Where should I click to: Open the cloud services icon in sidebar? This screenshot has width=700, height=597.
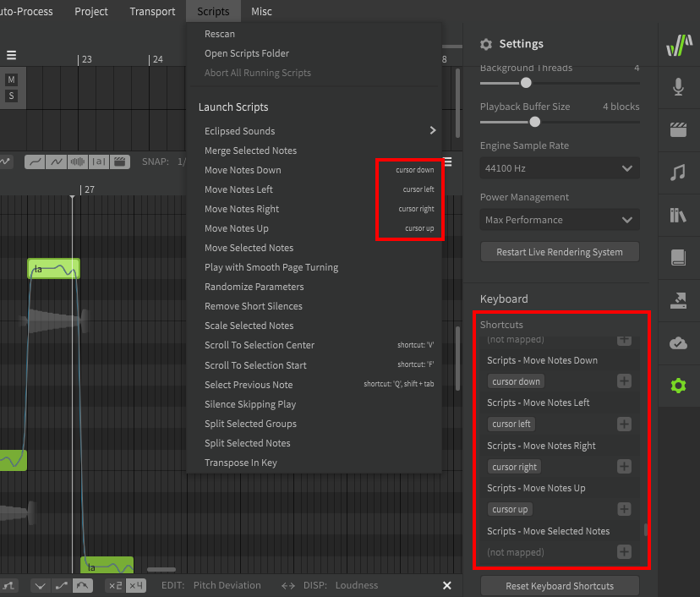pyautogui.click(x=679, y=342)
